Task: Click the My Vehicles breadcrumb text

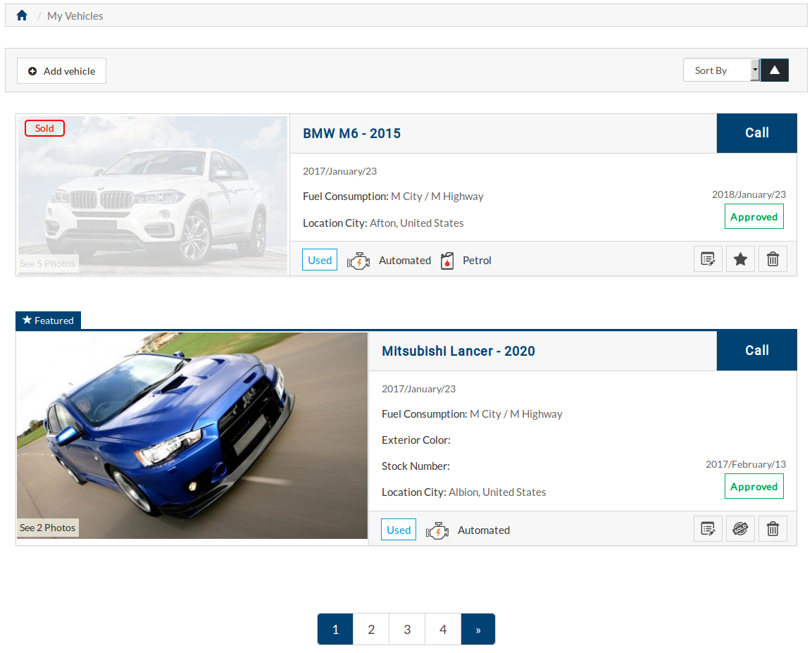Action: click(x=75, y=16)
